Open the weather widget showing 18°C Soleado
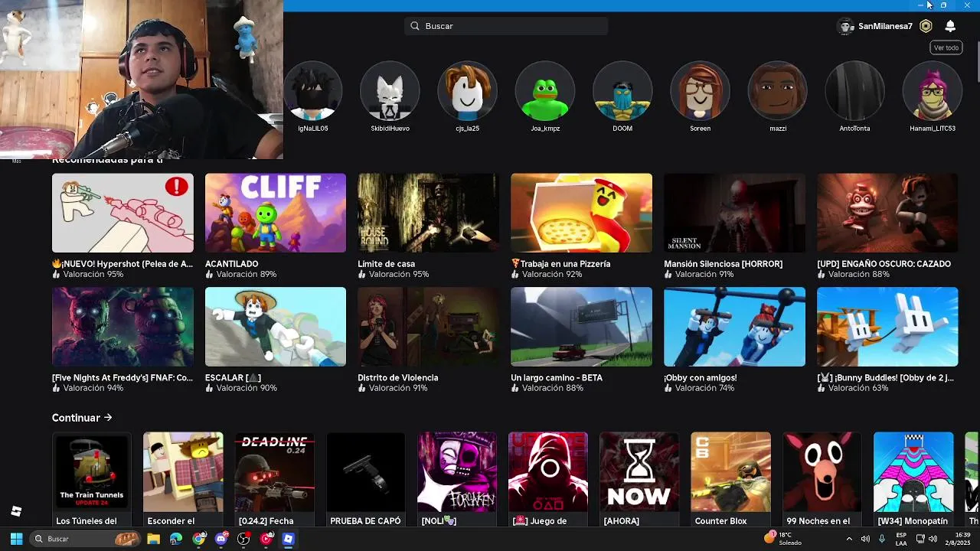This screenshot has height=551, width=980. point(782,539)
